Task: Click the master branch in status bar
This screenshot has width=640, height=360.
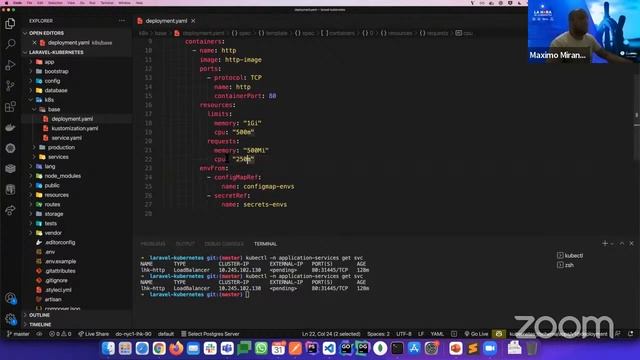Action: click(x=18, y=334)
